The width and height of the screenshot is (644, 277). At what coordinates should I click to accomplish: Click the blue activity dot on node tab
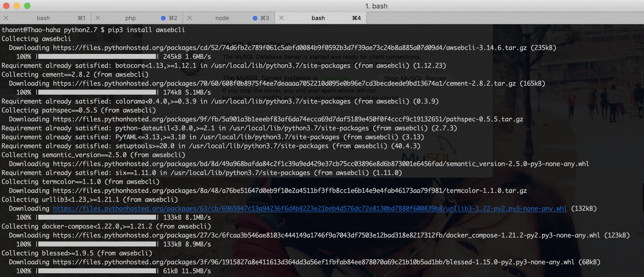(x=255, y=18)
